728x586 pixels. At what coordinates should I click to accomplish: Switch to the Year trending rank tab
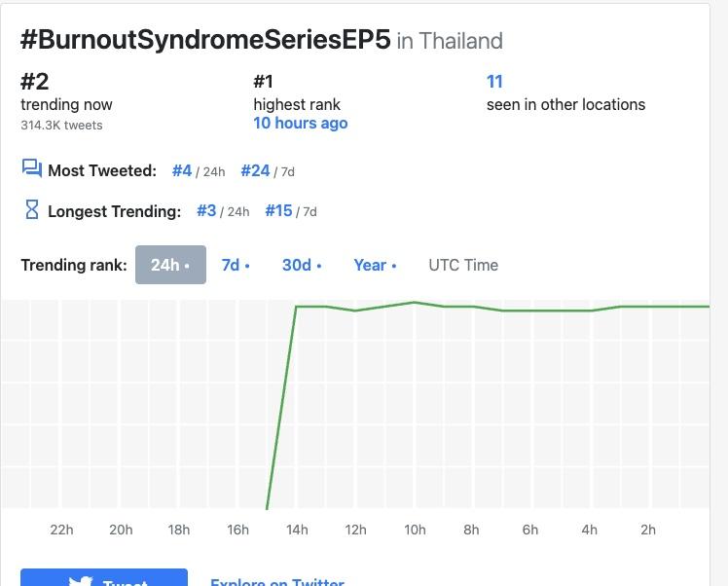pyautogui.click(x=375, y=265)
